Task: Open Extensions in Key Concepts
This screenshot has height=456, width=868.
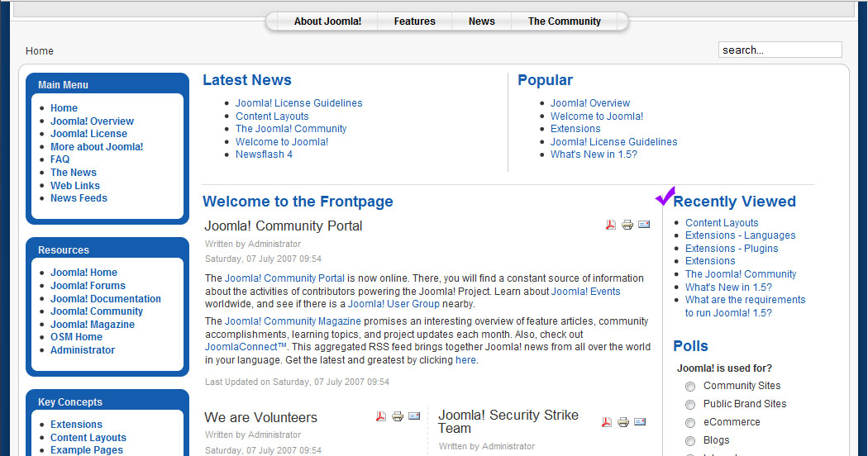Action: [76, 425]
